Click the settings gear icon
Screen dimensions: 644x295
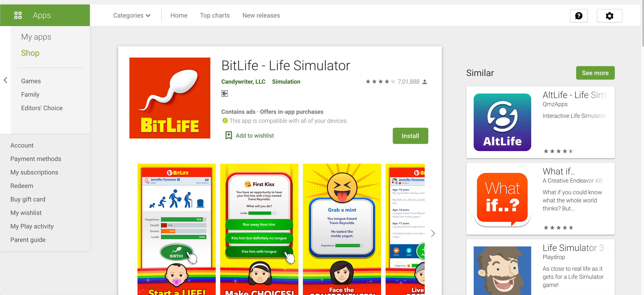pos(609,16)
